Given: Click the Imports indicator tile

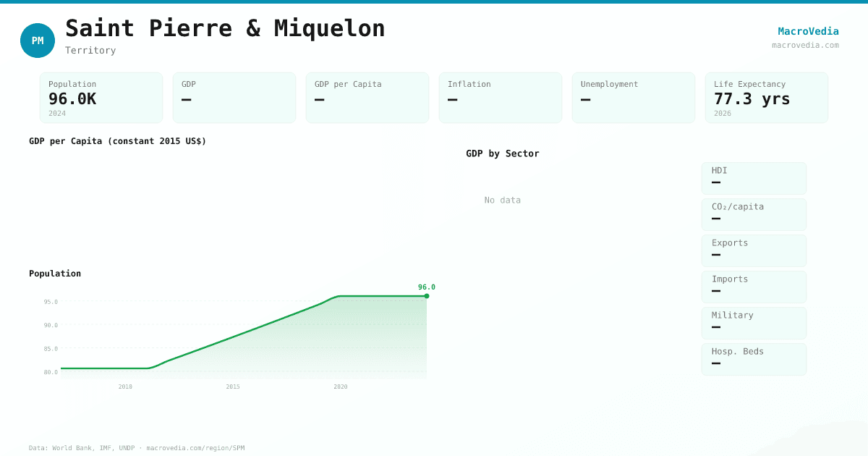Looking at the screenshot, I should click(x=754, y=287).
